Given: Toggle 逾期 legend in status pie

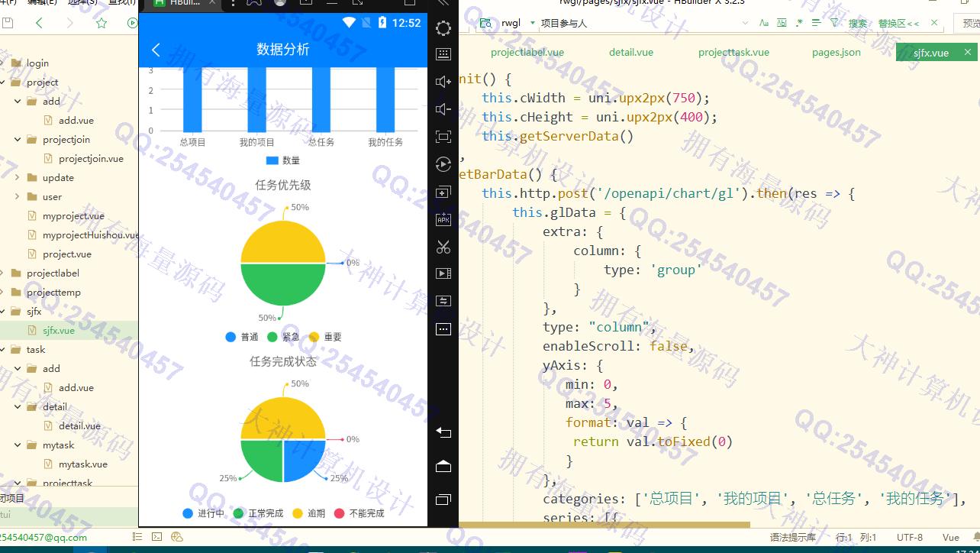Looking at the screenshot, I should [308, 513].
